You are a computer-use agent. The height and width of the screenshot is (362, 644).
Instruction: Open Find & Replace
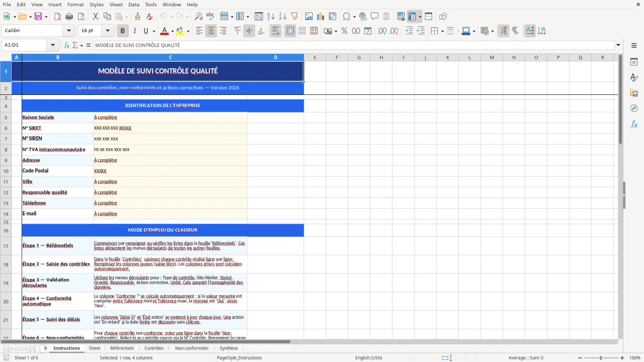[x=199, y=17]
